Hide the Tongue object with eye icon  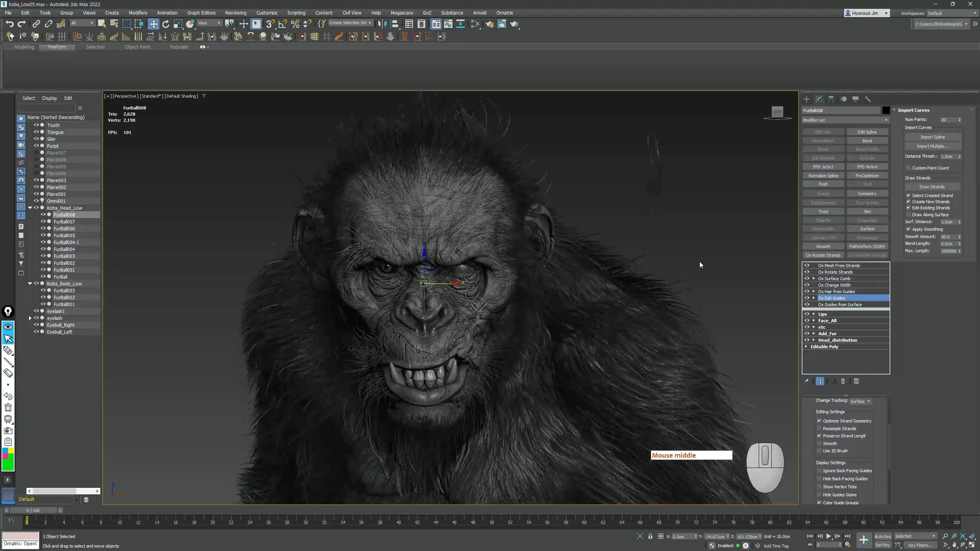pyautogui.click(x=36, y=132)
